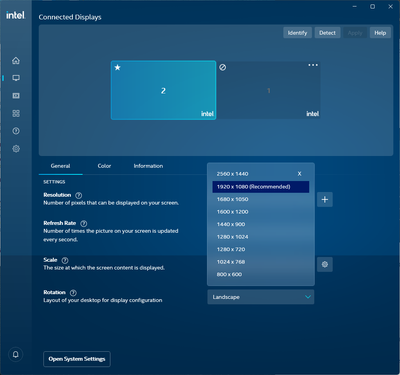Screen dimensions: 400x375
Task: Open the Home page in sidebar
Action: click(16, 61)
